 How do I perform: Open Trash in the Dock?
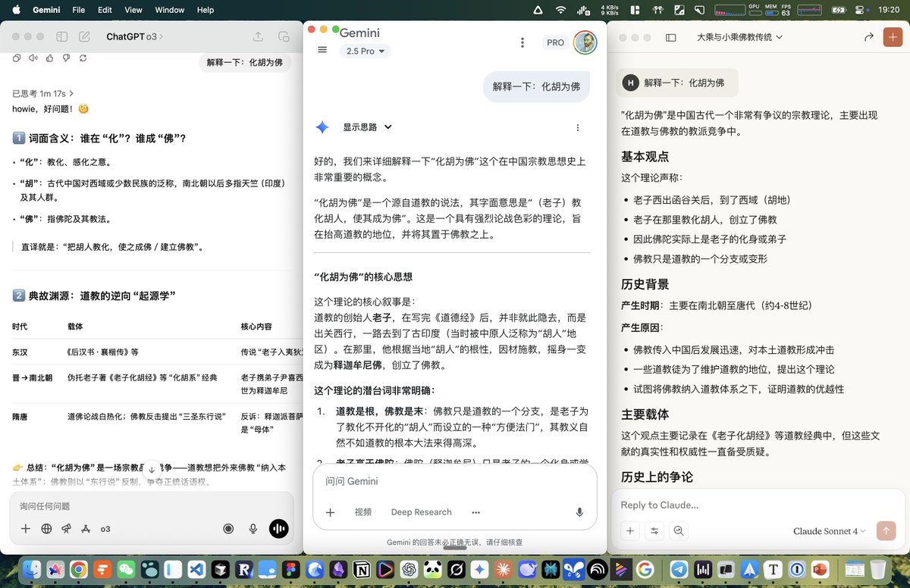[877, 569]
